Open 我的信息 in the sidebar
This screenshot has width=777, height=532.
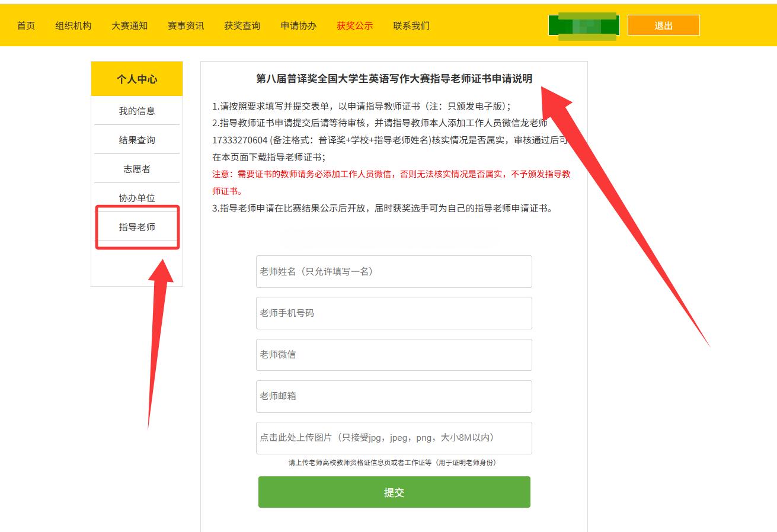(137, 111)
